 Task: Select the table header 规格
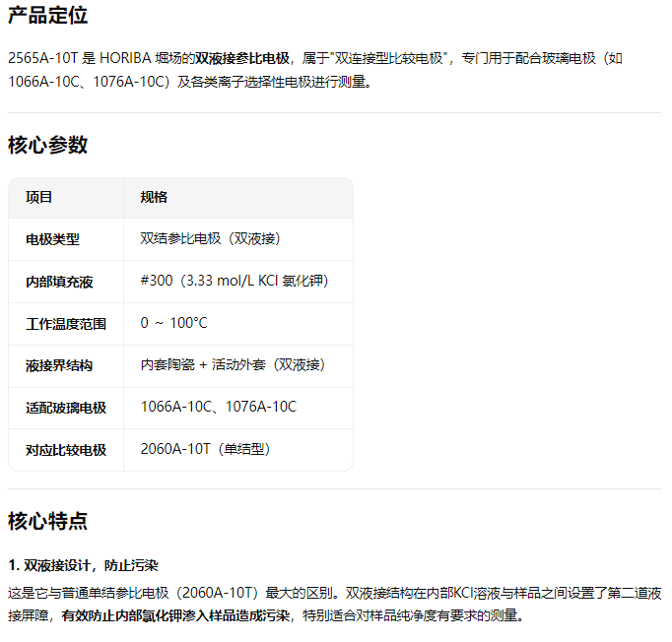(154, 198)
